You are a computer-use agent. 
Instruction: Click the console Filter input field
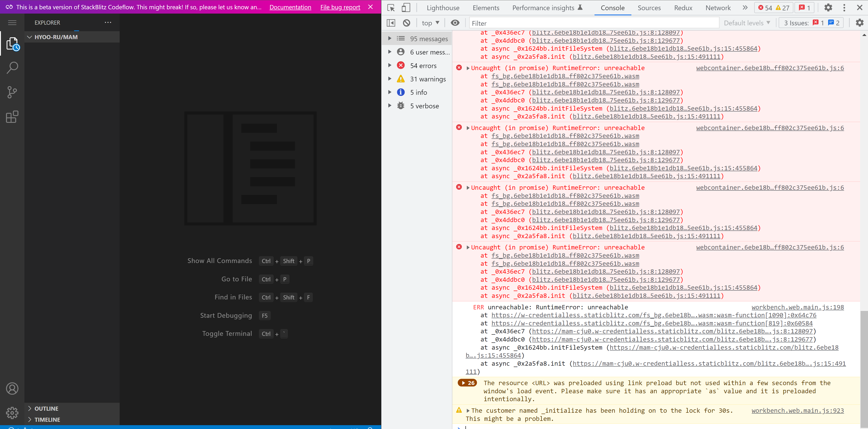[593, 23]
